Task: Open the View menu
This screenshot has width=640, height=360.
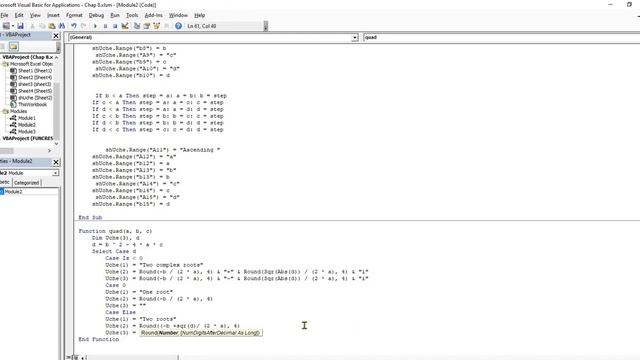Action: [x=35, y=15]
